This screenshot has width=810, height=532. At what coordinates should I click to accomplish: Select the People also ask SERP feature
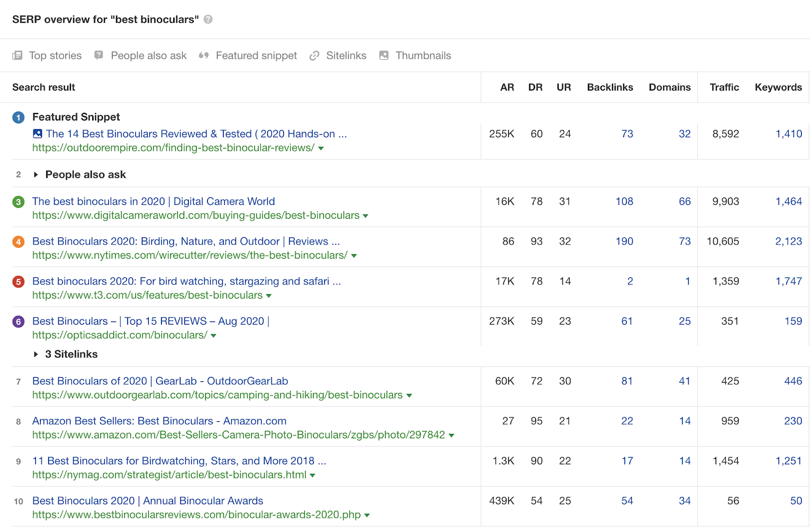click(149, 56)
